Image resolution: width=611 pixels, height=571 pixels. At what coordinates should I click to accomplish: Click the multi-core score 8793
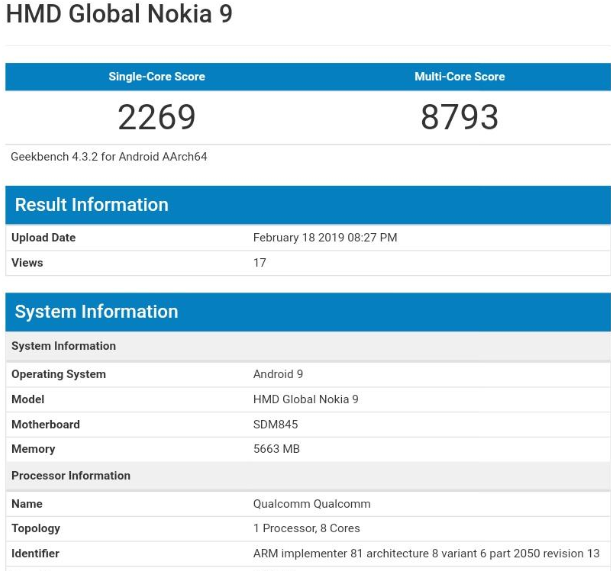[x=459, y=117]
